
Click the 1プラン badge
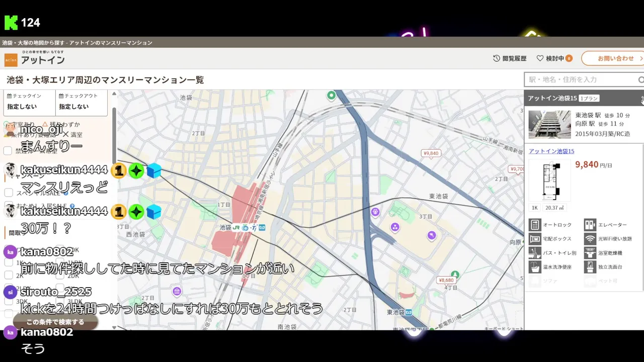589,99
